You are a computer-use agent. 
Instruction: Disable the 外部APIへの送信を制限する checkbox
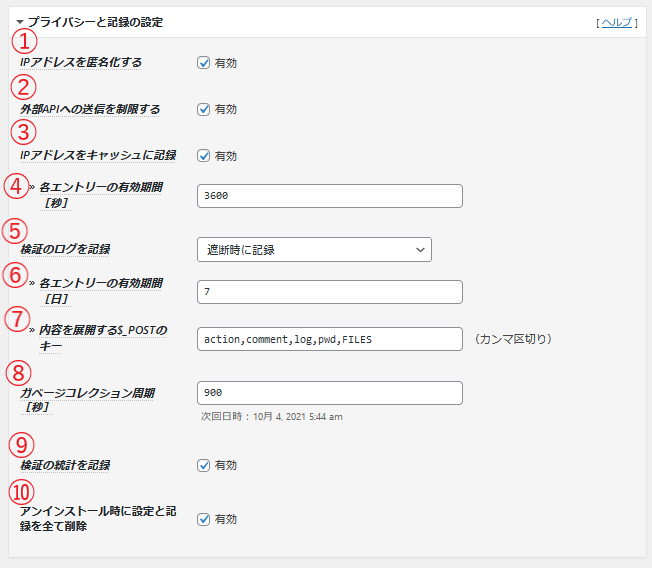pos(204,109)
